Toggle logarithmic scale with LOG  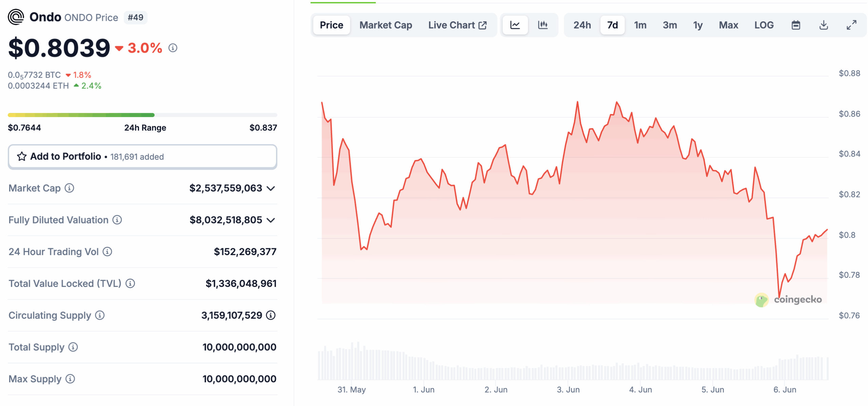pos(764,25)
